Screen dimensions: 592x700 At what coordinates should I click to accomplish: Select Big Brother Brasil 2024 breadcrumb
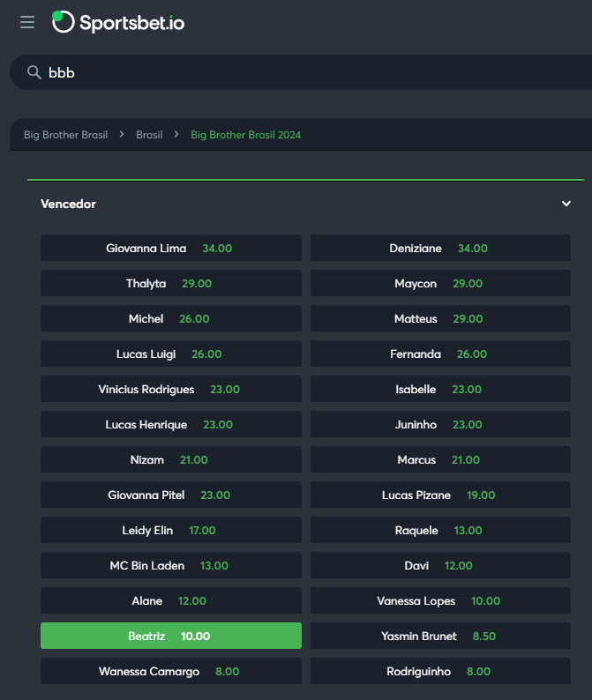(x=245, y=135)
